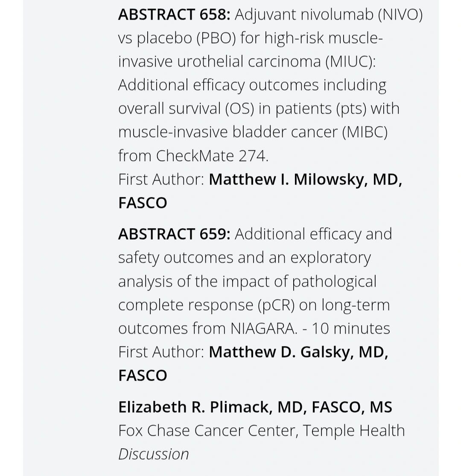Click the NIAGARA trial name

point(263,329)
